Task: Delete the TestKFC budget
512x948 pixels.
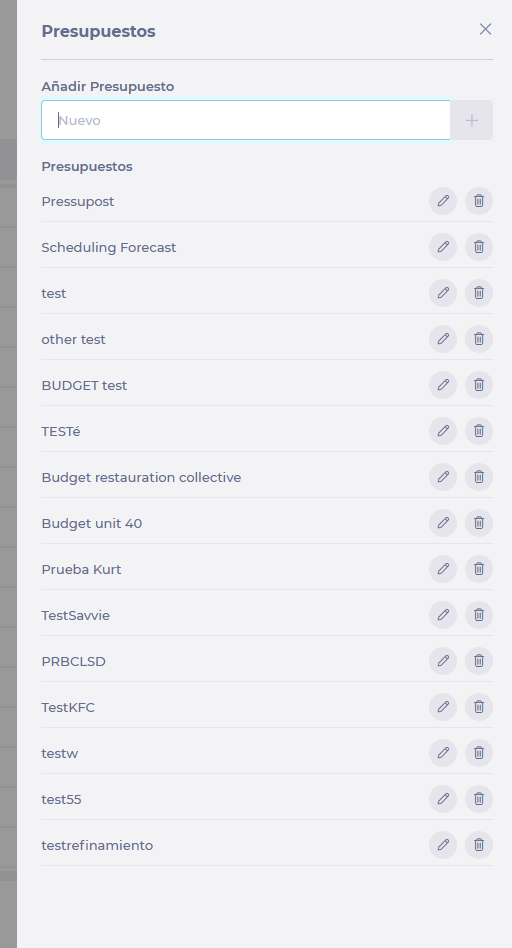Action: 479,706
